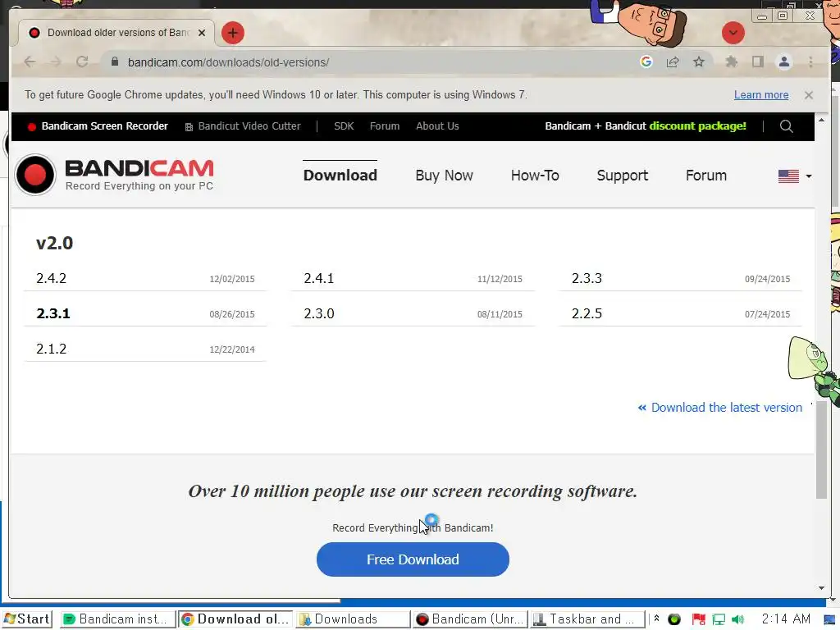Click Download the latest version link

pos(720,408)
